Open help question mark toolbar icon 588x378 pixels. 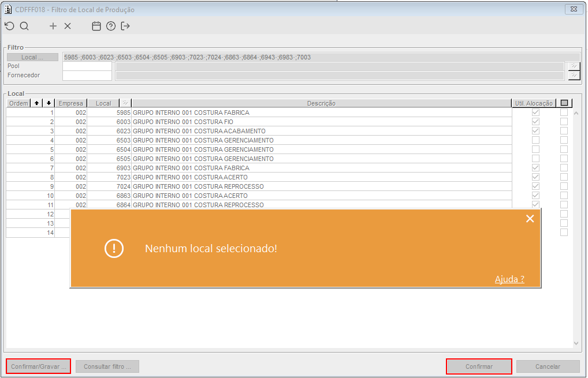coord(111,26)
